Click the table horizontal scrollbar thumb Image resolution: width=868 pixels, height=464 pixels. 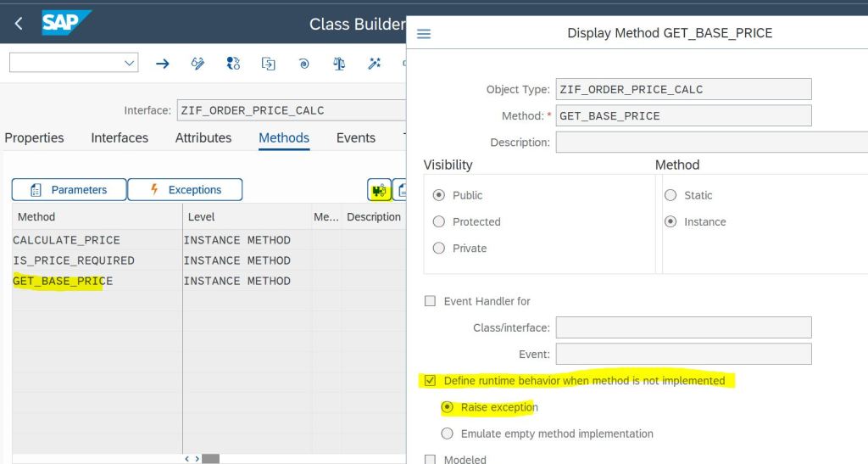[x=210, y=459]
